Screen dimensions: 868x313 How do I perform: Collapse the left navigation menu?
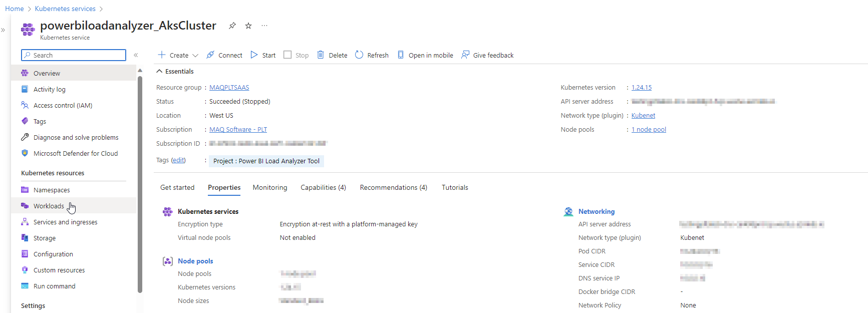tap(136, 55)
